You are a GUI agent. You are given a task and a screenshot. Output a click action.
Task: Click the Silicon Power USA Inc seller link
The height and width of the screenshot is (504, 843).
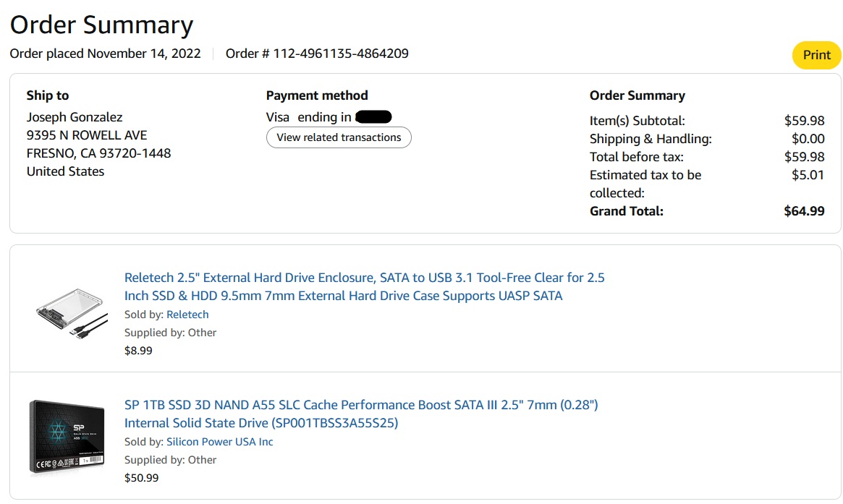pyautogui.click(x=219, y=442)
